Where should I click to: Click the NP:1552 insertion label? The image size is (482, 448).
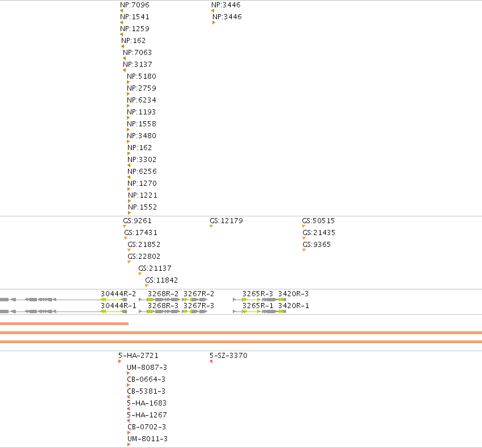[x=143, y=207]
